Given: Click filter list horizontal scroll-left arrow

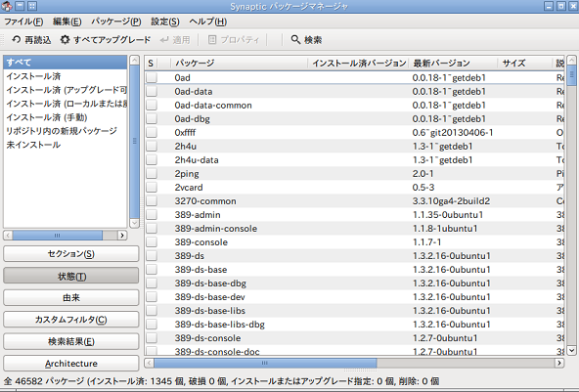Looking at the screenshot, I should 8,236.
